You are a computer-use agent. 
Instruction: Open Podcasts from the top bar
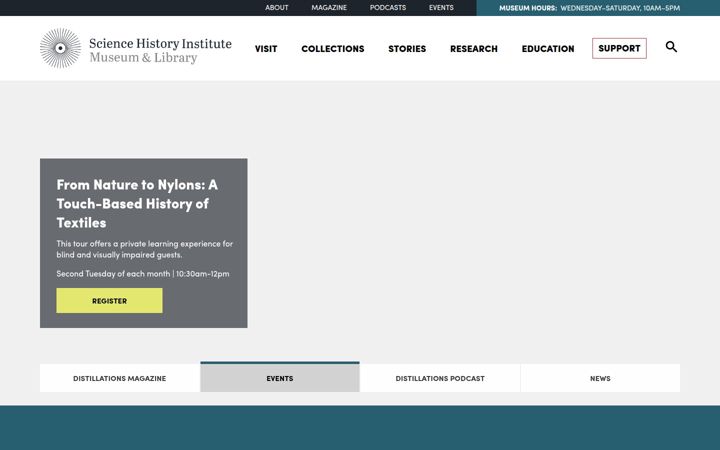tap(388, 8)
